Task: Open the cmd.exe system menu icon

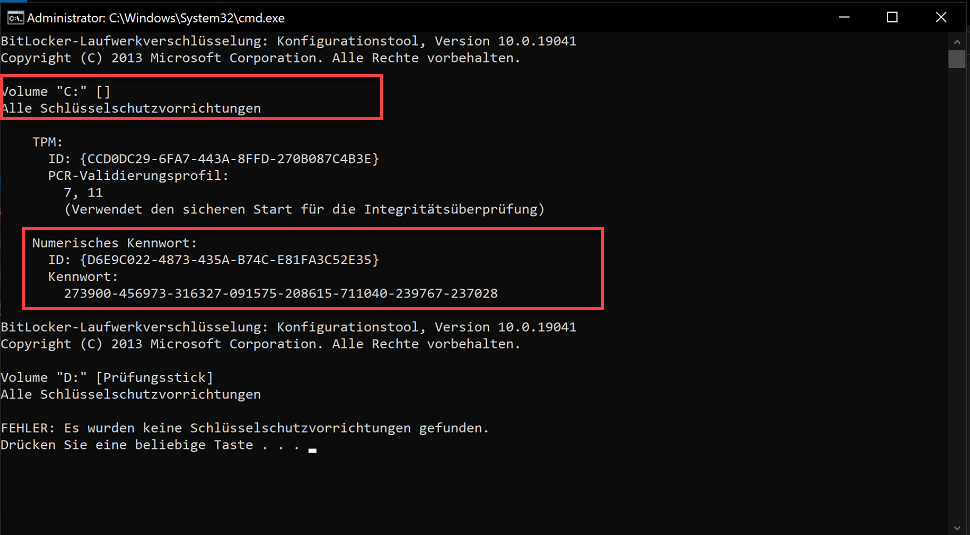Action: (16, 17)
